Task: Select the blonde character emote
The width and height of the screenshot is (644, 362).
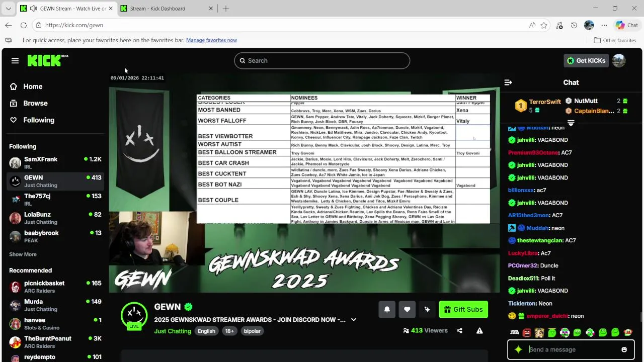Action: click(539, 332)
